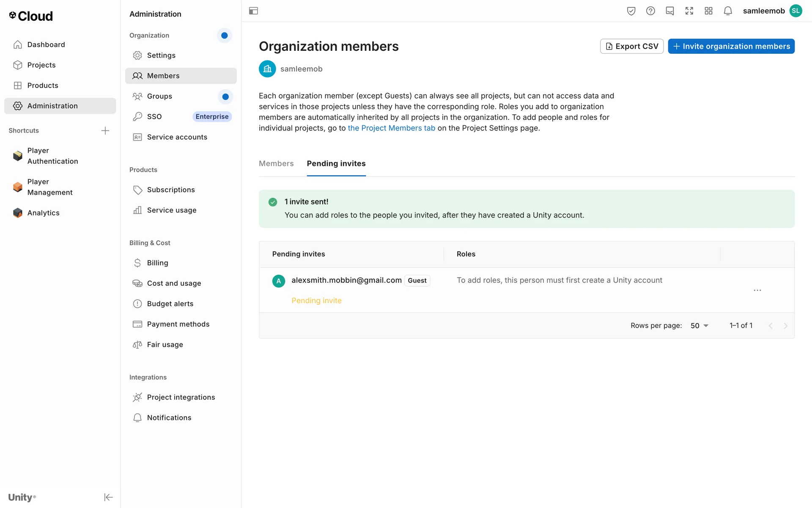812x508 pixels.
Task: Open the three-dot menu for alexsmith invite
Action: pyautogui.click(x=757, y=290)
